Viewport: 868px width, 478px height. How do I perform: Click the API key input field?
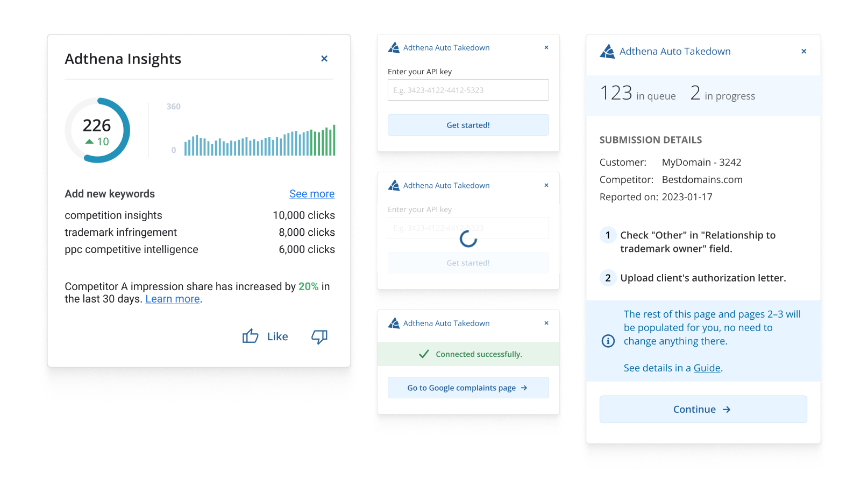tap(468, 90)
